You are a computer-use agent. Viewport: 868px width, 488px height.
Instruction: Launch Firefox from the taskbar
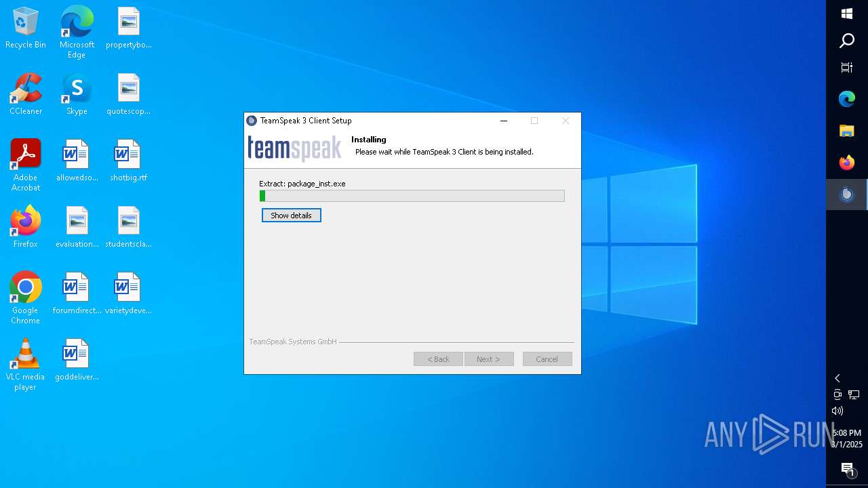pyautogui.click(x=847, y=163)
